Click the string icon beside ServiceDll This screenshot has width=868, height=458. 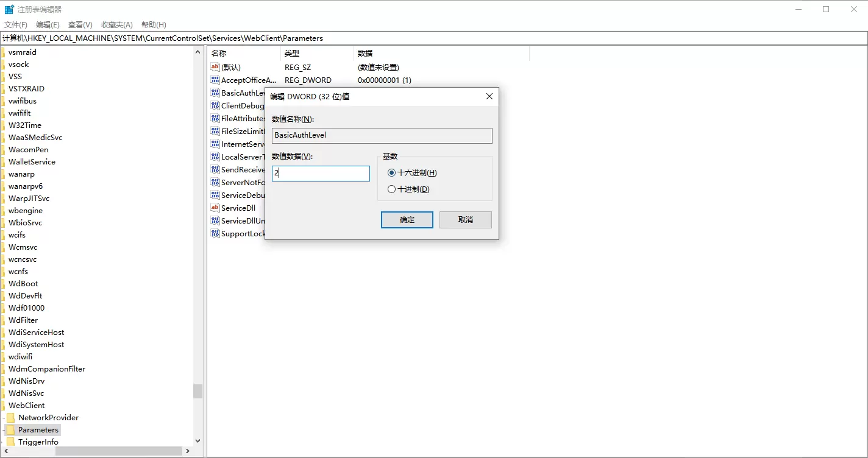click(x=215, y=208)
